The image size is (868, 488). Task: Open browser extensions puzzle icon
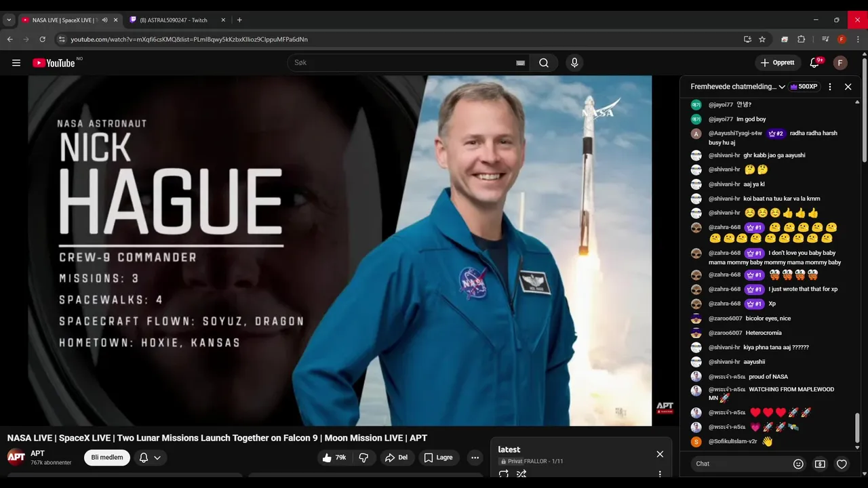[x=801, y=39]
